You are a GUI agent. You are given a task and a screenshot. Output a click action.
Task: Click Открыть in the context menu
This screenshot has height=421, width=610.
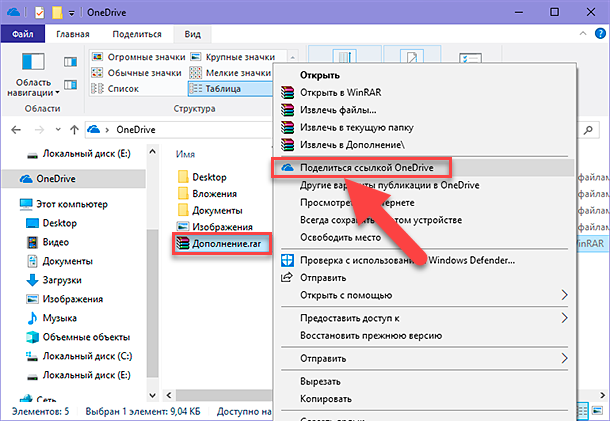click(320, 75)
